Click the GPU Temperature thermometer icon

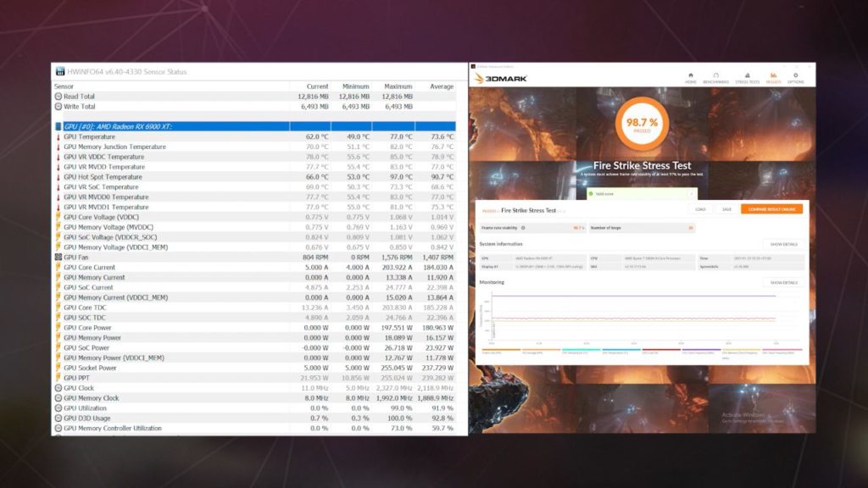tap(58, 136)
